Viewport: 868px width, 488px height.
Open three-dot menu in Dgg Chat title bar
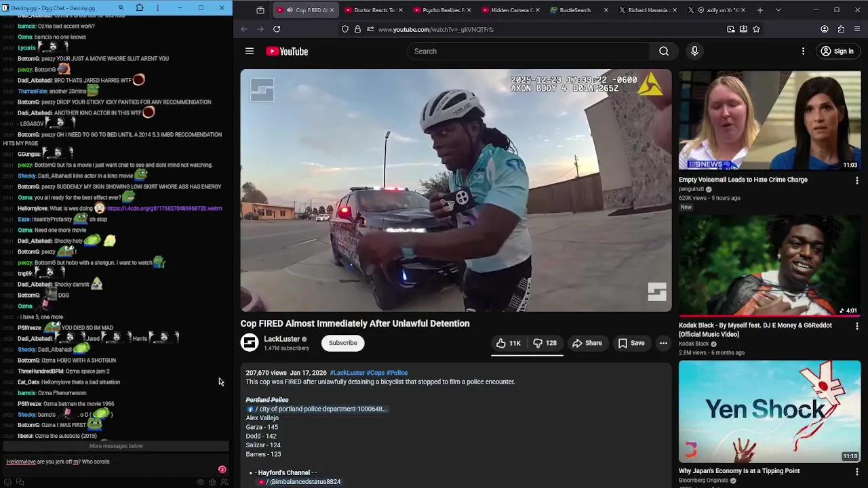pos(157,8)
